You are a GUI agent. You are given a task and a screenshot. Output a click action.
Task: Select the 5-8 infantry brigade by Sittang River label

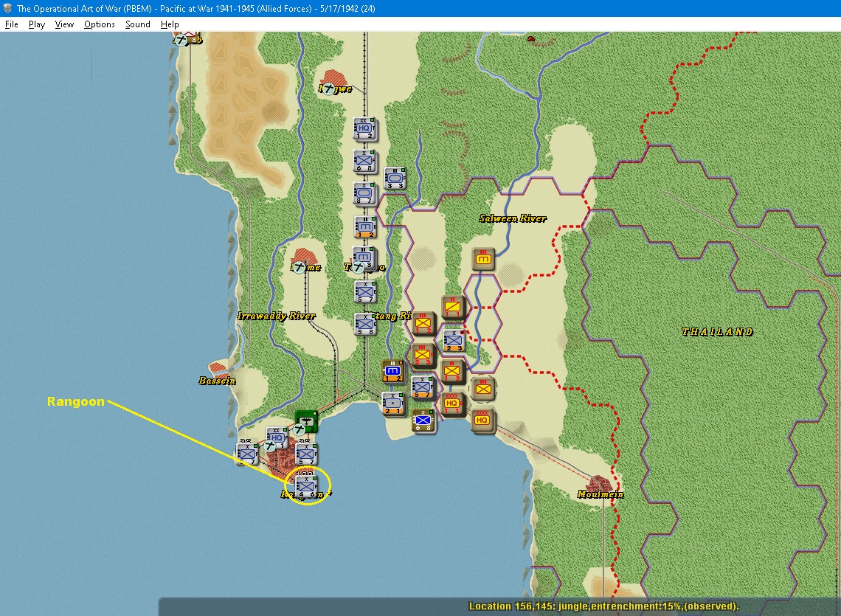pos(364,325)
